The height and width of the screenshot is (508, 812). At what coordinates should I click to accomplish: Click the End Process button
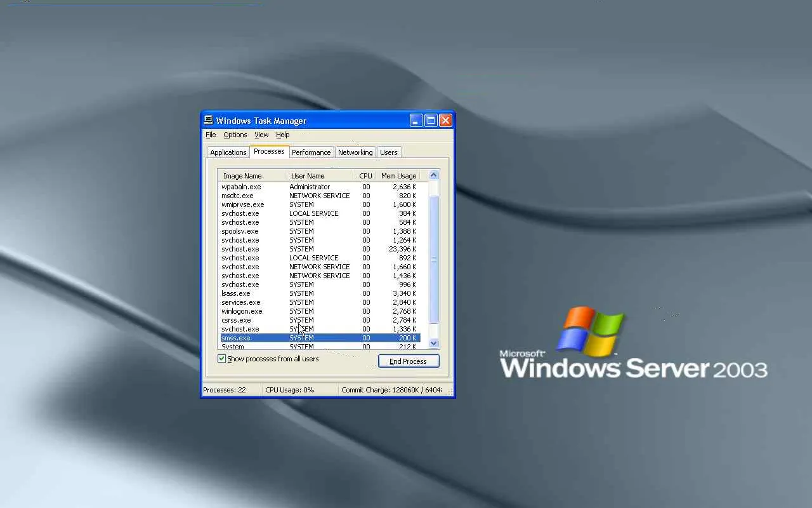point(409,361)
